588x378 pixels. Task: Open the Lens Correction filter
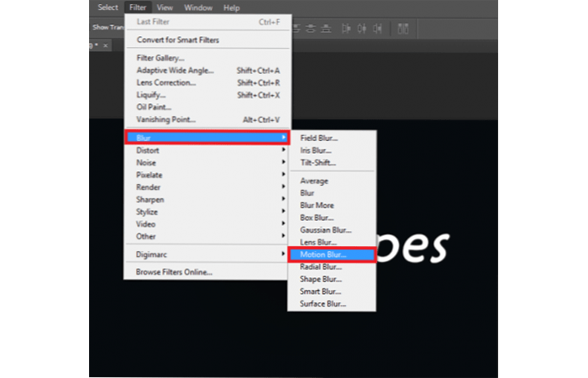[x=166, y=82]
